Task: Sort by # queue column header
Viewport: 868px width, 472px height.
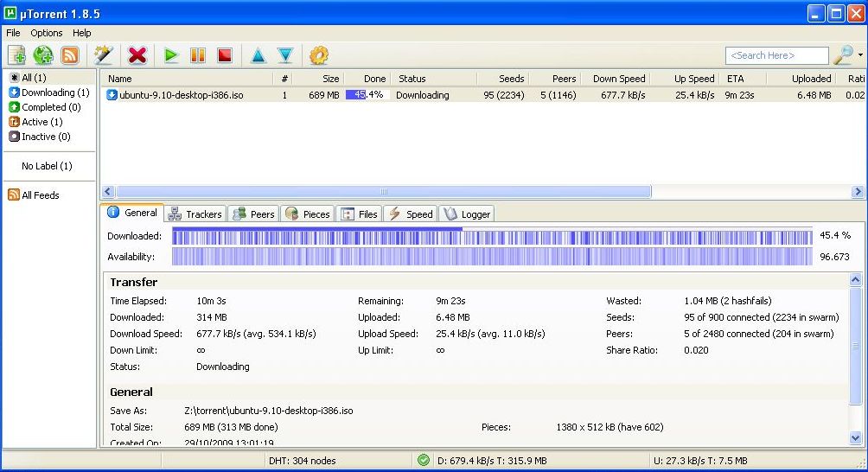Action: tap(283, 79)
